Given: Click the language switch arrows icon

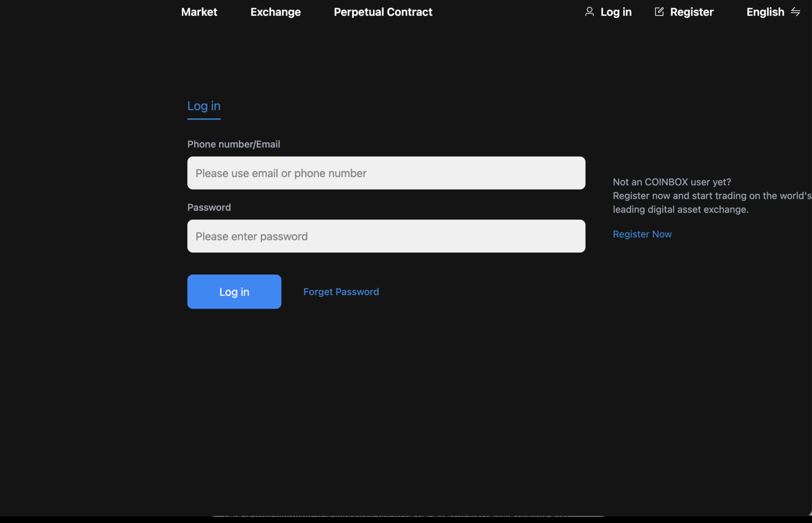Looking at the screenshot, I should tap(795, 12).
